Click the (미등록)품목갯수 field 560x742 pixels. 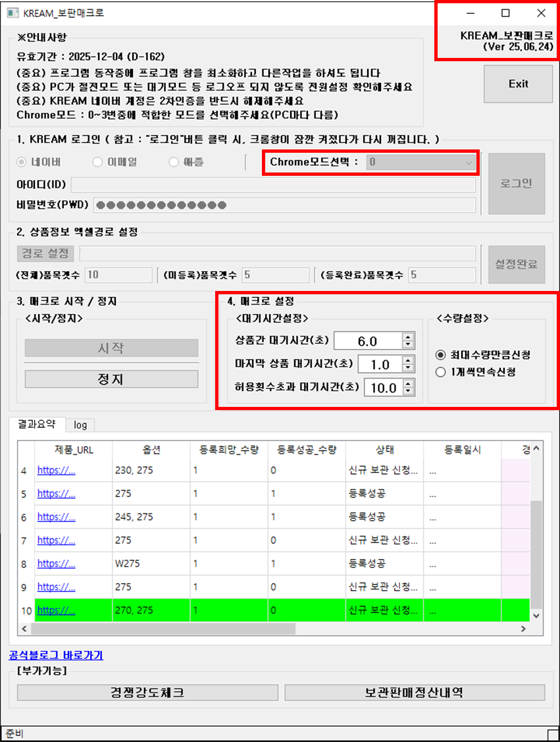tap(275, 275)
